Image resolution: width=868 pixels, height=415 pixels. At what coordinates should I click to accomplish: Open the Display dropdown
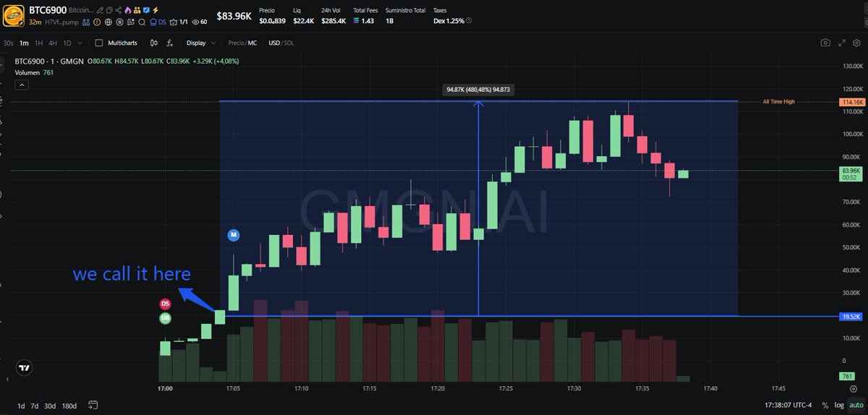200,43
